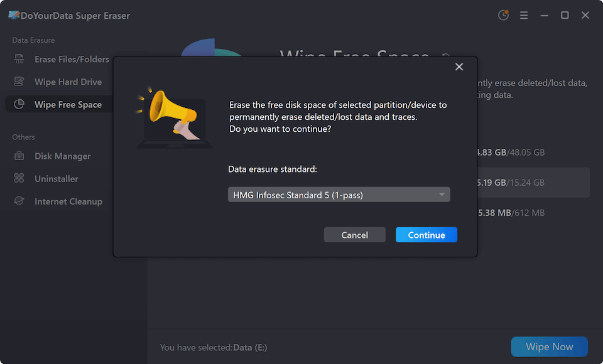The height and width of the screenshot is (364, 603).
Task: Expand the data erasure standard dropdown
Action: coord(339,195)
